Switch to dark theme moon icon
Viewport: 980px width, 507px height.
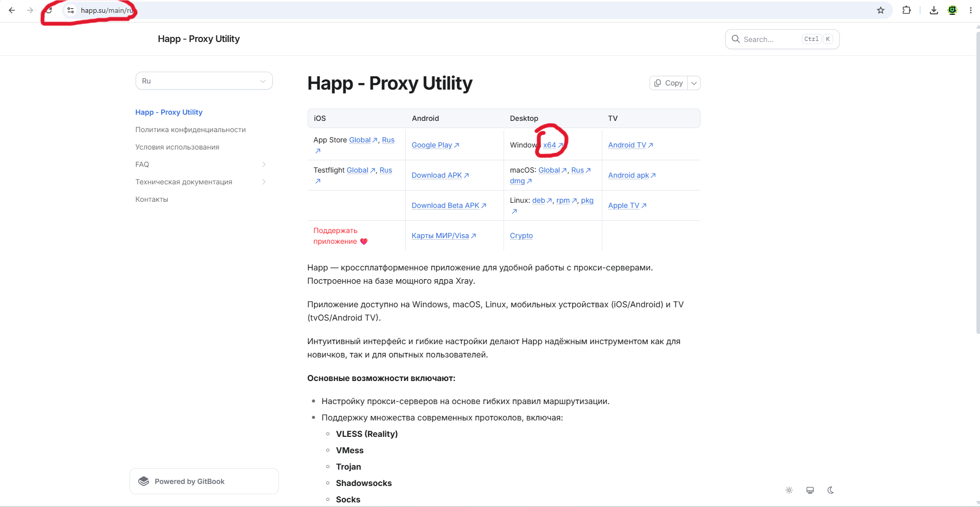point(831,490)
